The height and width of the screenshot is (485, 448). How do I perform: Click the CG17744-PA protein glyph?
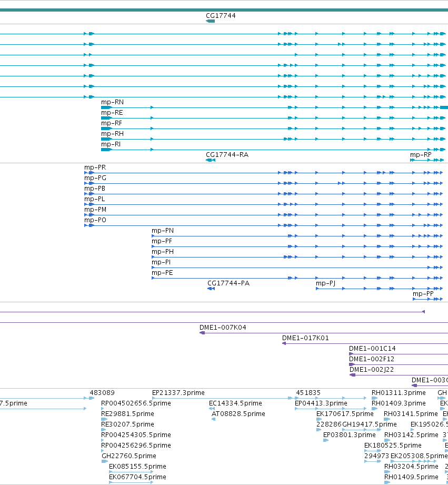point(211,289)
